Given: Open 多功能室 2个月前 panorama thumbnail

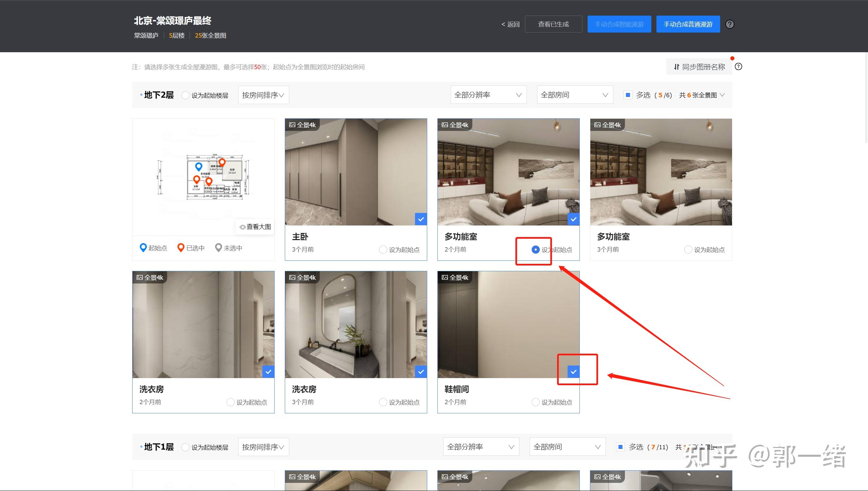Looking at the screenshot, I should click(x=508, y=172).
